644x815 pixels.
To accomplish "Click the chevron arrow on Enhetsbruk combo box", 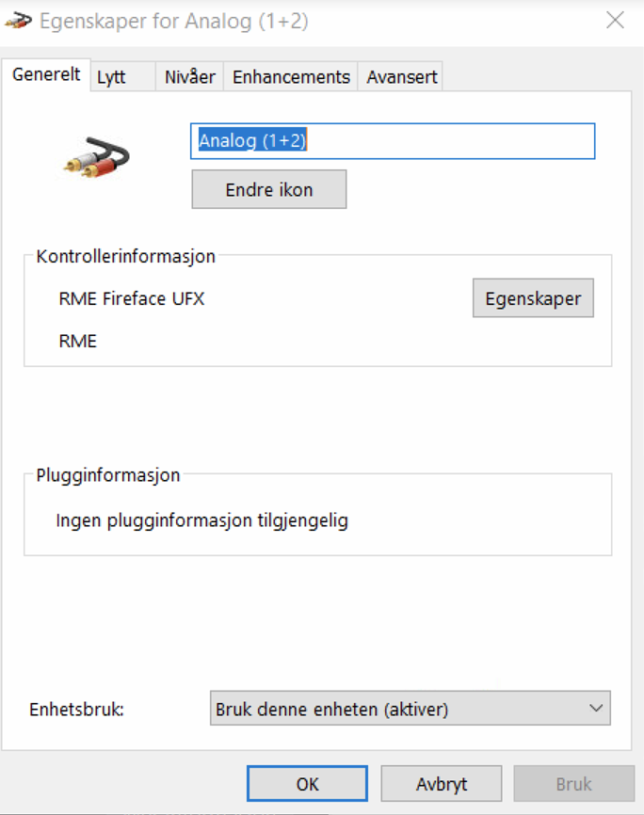I will [x=594, y=708].
